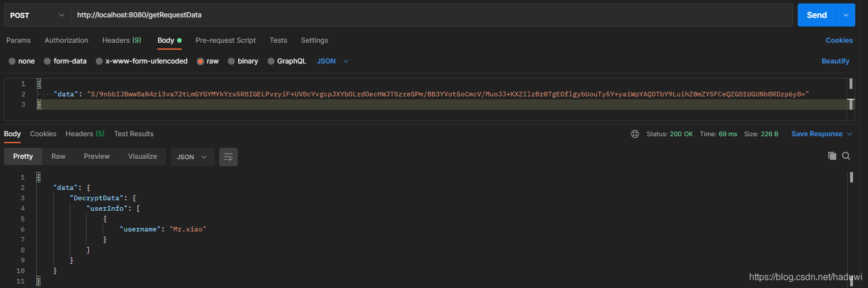Click the Size 226 B indicator
This screenshot has height=288, width=868.
coord(761,134)
